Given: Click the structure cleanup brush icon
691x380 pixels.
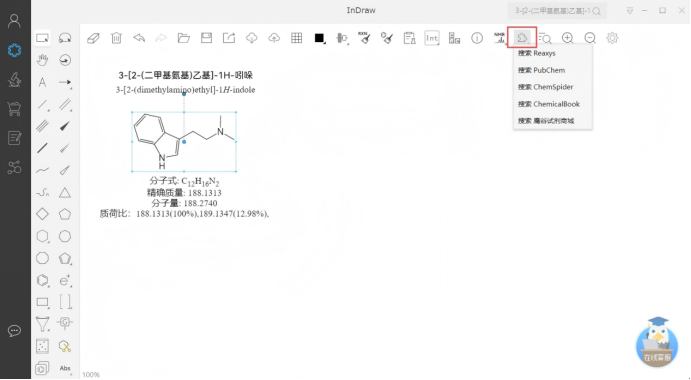Looking at the screenshot, I should [387, 38].
